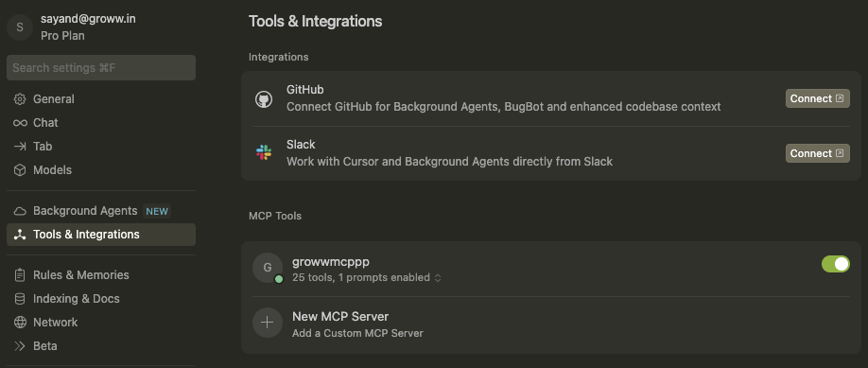Click external-link icon on Slack Connect button
The width and height of the screenshot is (868, 368).
coord(840,153)
